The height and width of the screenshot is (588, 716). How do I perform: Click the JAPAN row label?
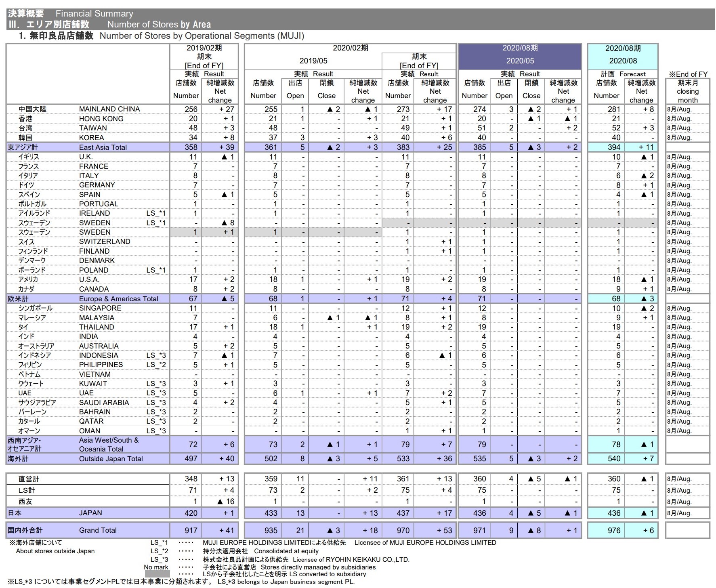[x=90, y=513]
